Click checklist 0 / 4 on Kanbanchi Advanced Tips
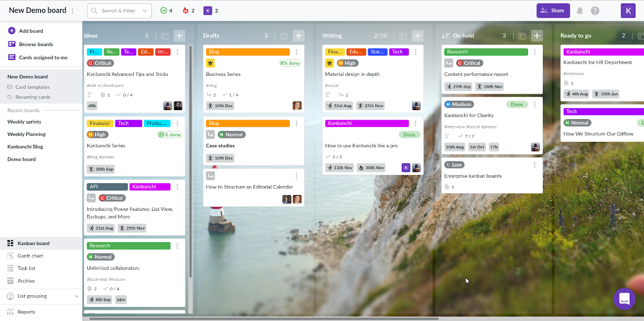 point(124,95)
